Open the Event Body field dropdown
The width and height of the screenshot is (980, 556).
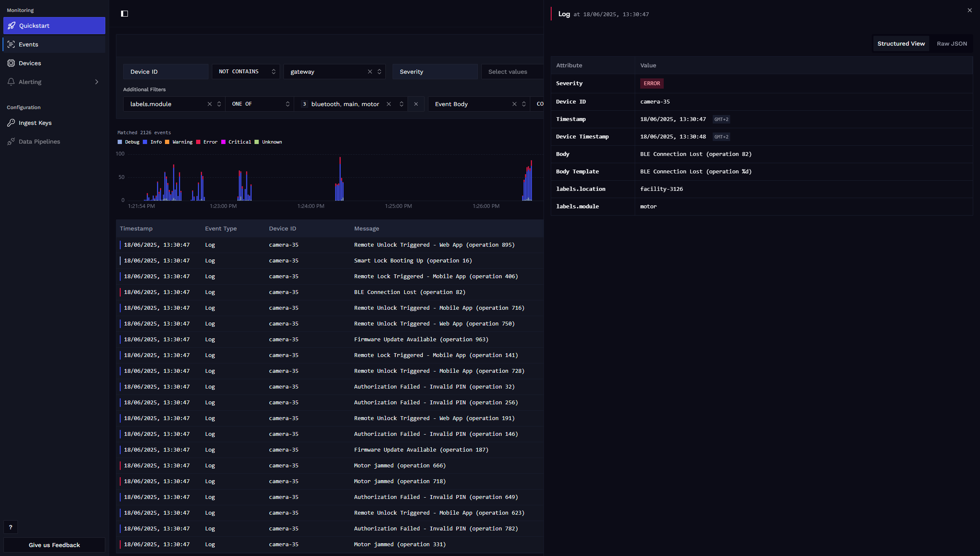524,104
